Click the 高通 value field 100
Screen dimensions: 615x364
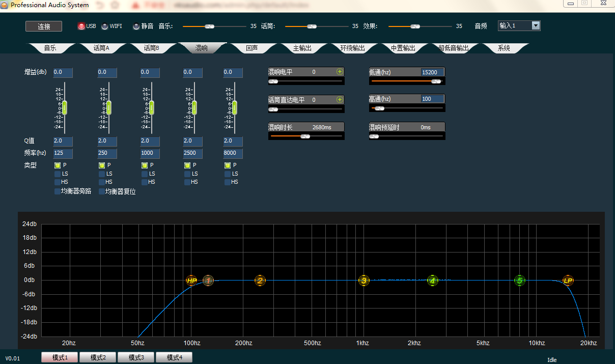pos(432,99)
